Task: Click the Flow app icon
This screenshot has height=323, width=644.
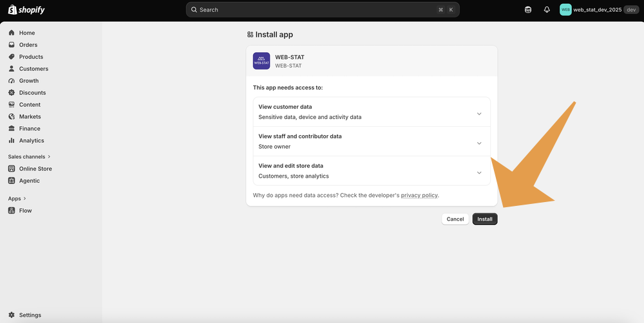Action: point(12,210)
